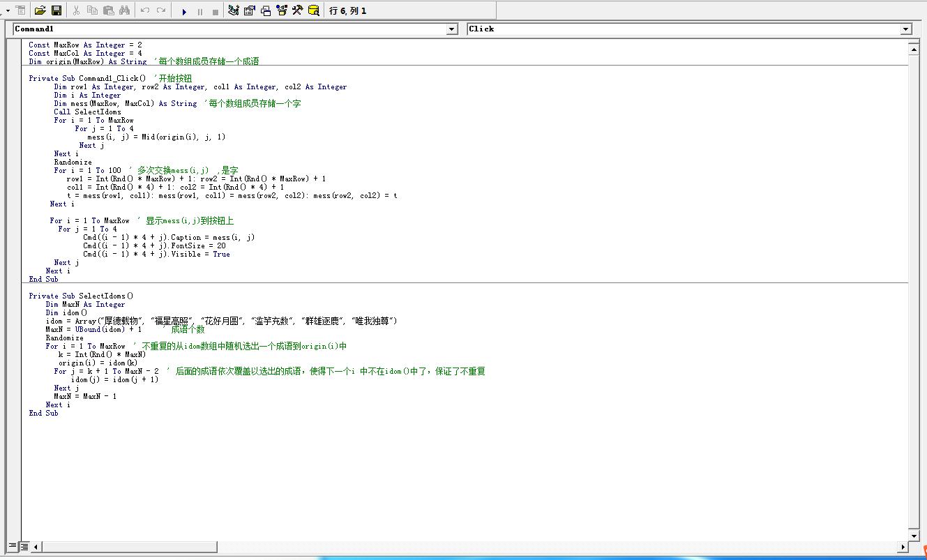The height and width of the screenshot is (560, 927).
Task: Click the Copy icon in the toolbar
Action: (x=92, y=10)
